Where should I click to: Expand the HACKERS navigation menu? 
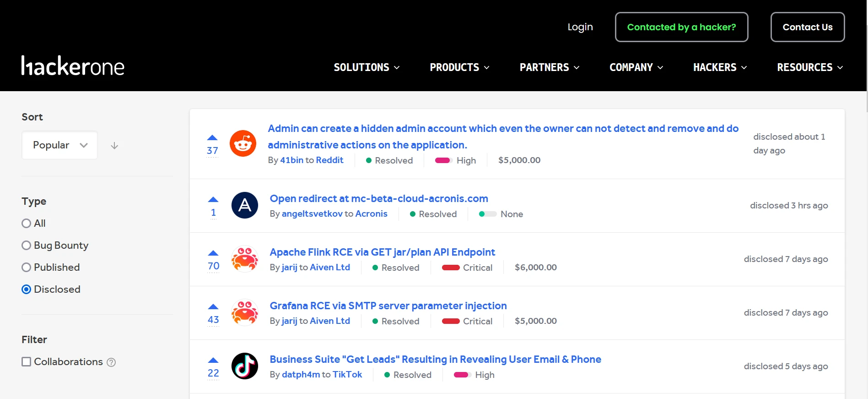(720, 67)
